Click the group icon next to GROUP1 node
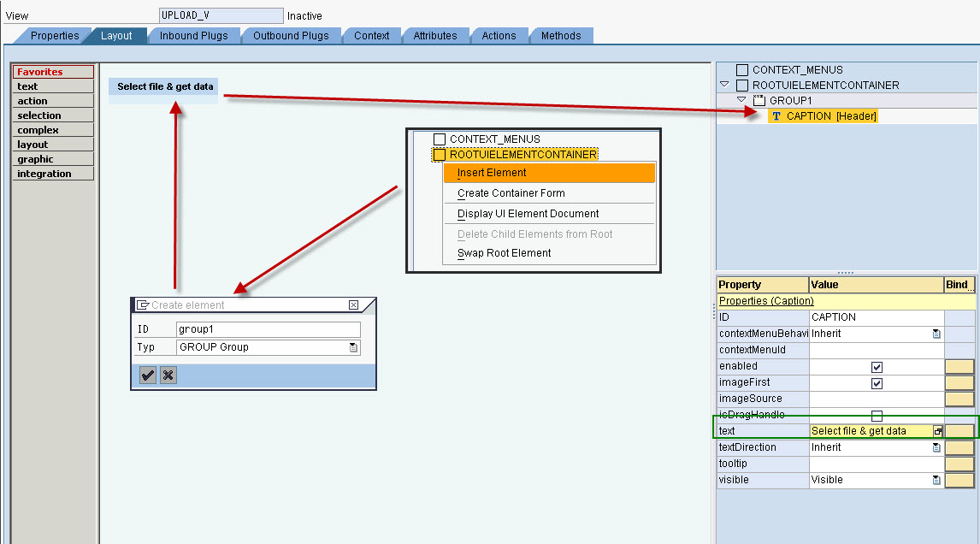Image resolution: width=980 pixels, height=544 pixels. [758, 100]
